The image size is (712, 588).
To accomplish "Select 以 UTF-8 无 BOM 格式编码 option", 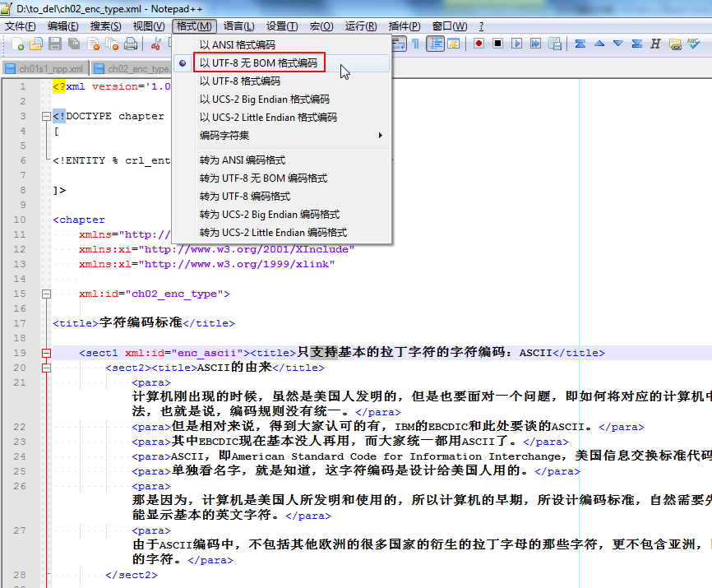I will [281, 63].
